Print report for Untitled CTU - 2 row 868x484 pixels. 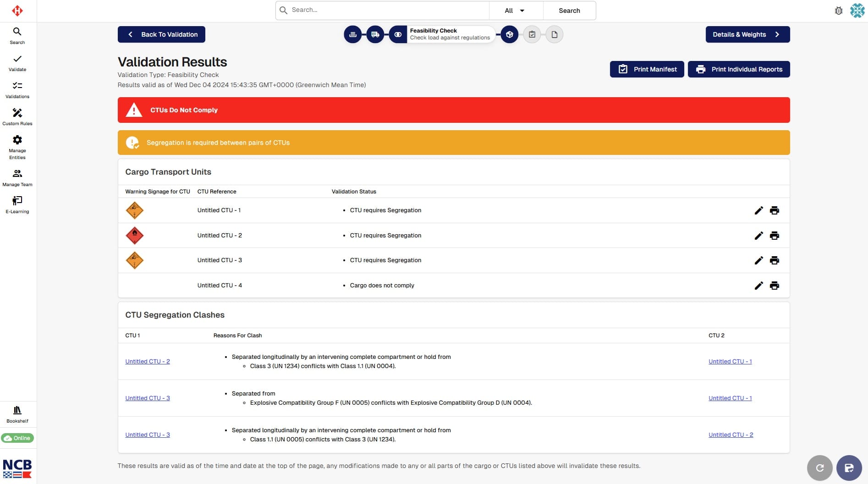coord(774,236)
